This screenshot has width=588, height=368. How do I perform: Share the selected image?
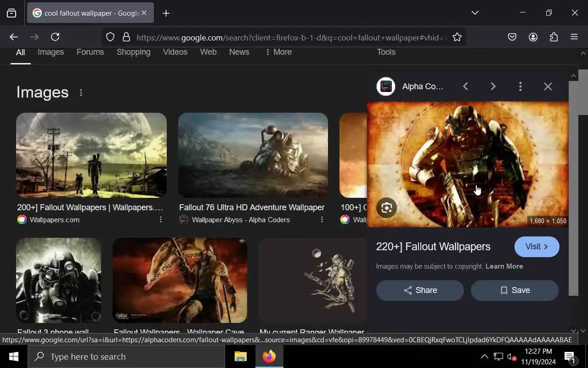420,290
